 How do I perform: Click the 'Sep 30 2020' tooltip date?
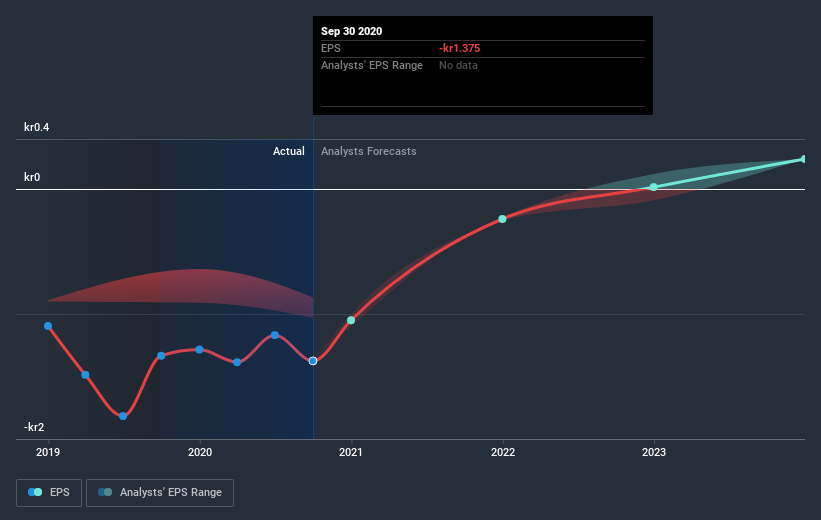click(x=351, y=31)
